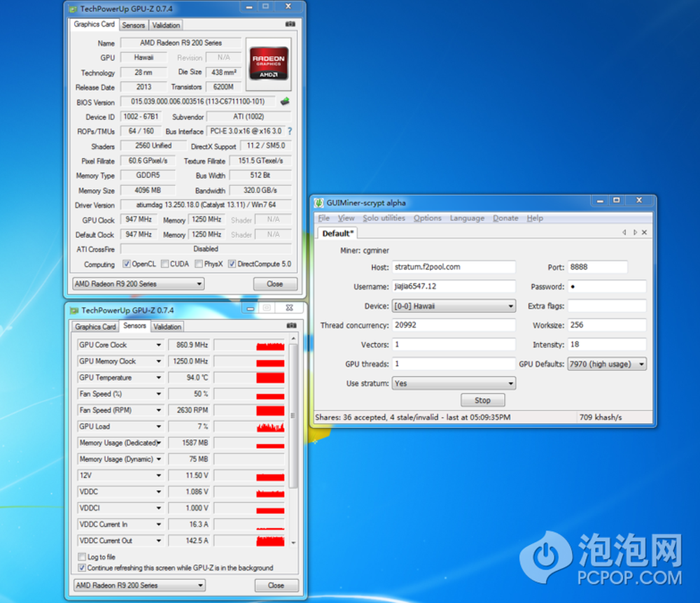
Task: Toggle continue refreshing in background checkbox
Action: pyautogui.click(x=82, y=568)
